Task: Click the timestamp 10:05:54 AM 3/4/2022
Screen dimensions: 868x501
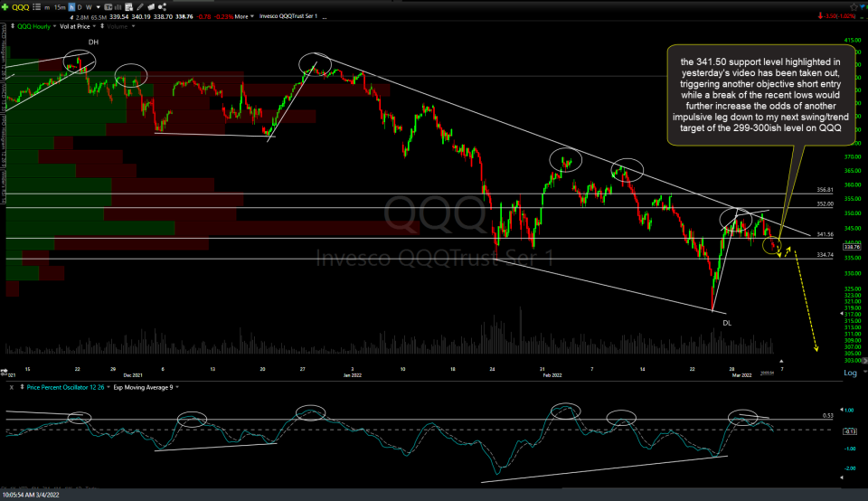Action: tap(31, 495)
